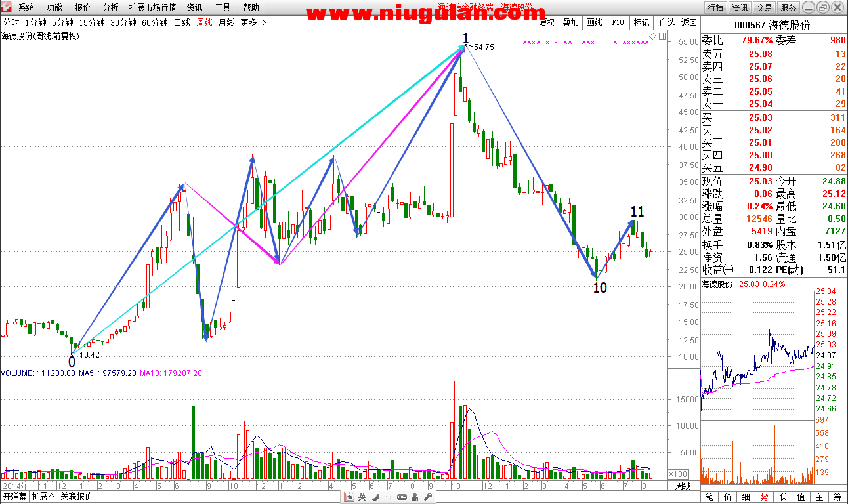Screen dimensions: 848x504
Task: Click stock title 000567 海德股份
Action: tap(772, 25)
